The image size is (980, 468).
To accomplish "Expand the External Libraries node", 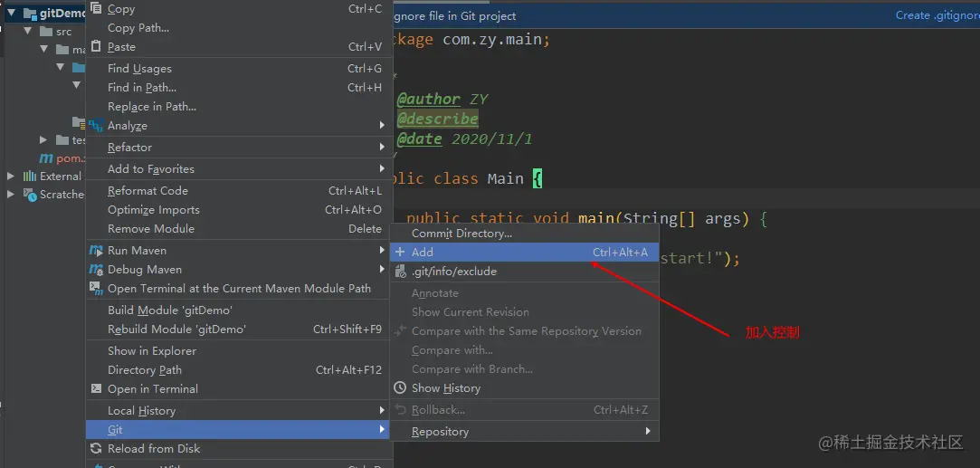I will (x=11, y=177).
